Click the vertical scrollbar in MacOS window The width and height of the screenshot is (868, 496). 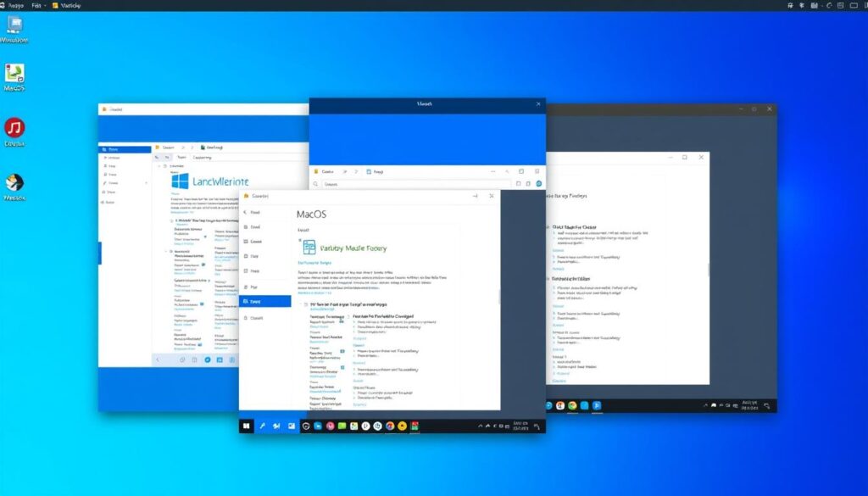[x=498, y=297]
